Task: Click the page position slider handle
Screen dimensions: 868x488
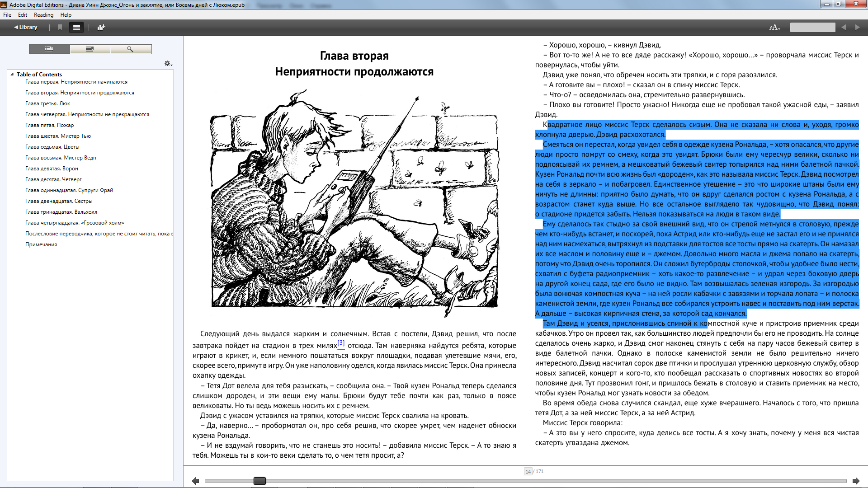Action: pyautogui.click(x=259, y=481)
